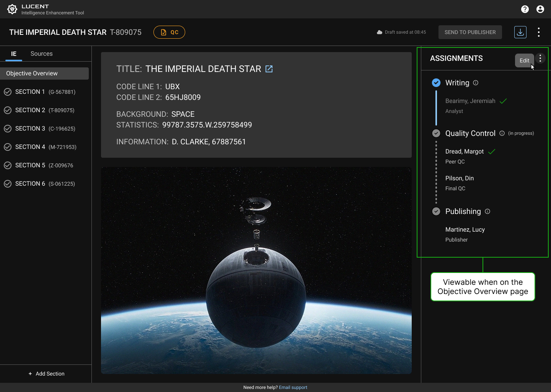
Task: Click Send to Publisher button
Action: 470,32
